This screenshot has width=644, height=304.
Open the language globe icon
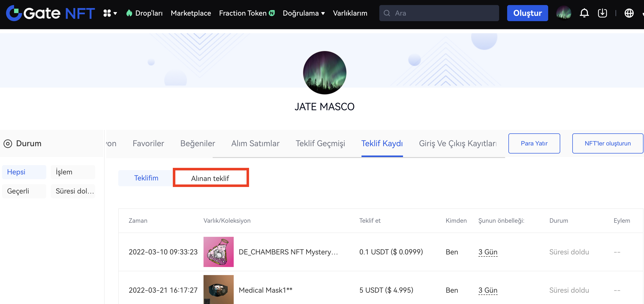629,13
